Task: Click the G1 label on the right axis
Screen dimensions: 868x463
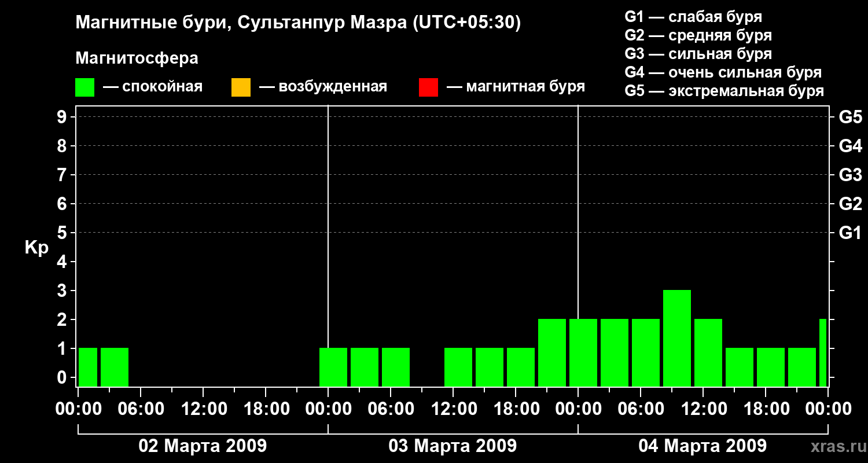Action: 850,233
